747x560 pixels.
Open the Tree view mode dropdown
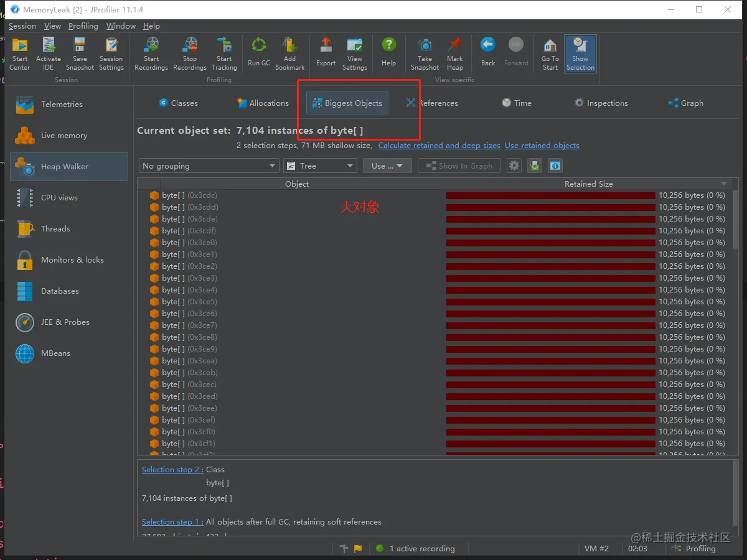(320, 166)
